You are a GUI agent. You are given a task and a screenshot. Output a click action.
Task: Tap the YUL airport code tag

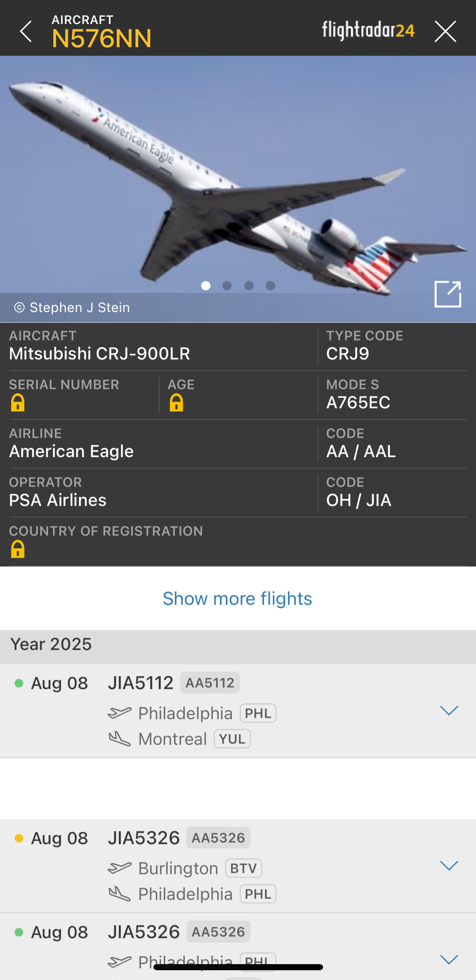pyautogui.click(x=232, y=739)
